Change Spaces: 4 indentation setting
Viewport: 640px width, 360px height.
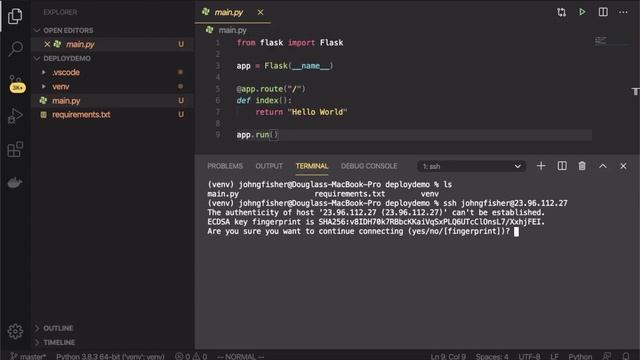pyautogui.click(x=492, y=356)
